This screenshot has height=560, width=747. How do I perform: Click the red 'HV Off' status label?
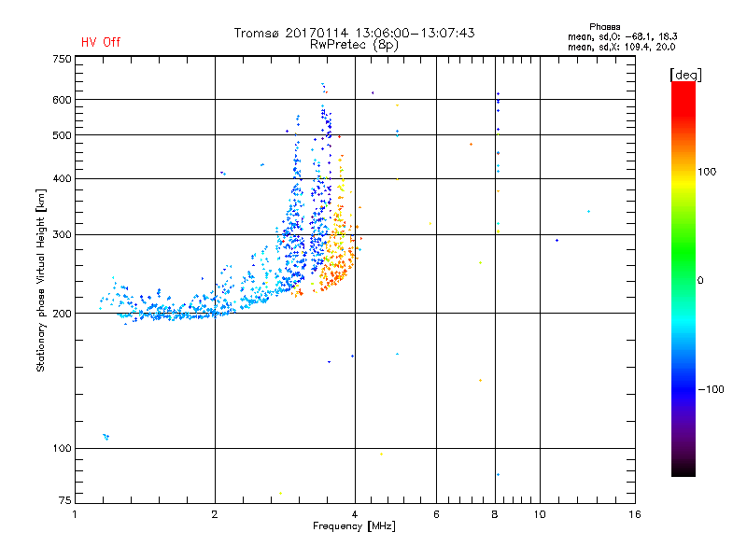click(x=101, y=42)
